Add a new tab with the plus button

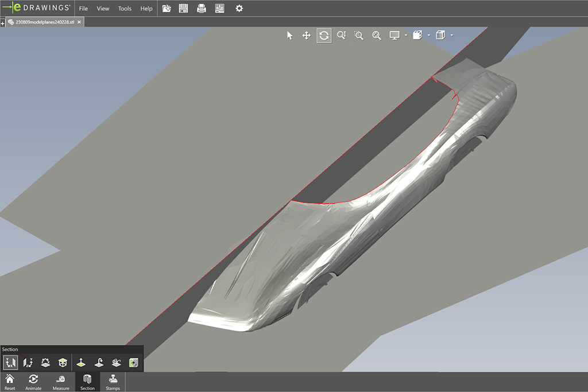pos(3,24)
